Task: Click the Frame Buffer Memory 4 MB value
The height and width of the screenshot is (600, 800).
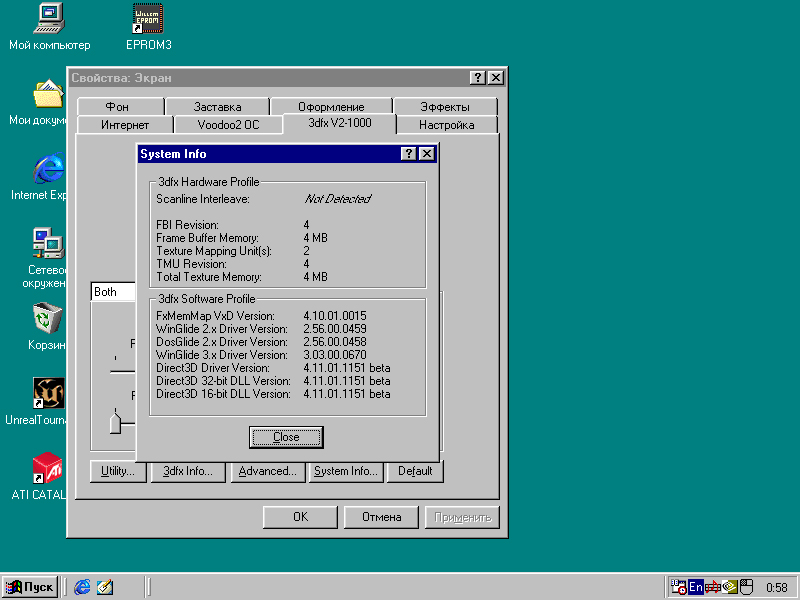Action: [x=315, y=238]
